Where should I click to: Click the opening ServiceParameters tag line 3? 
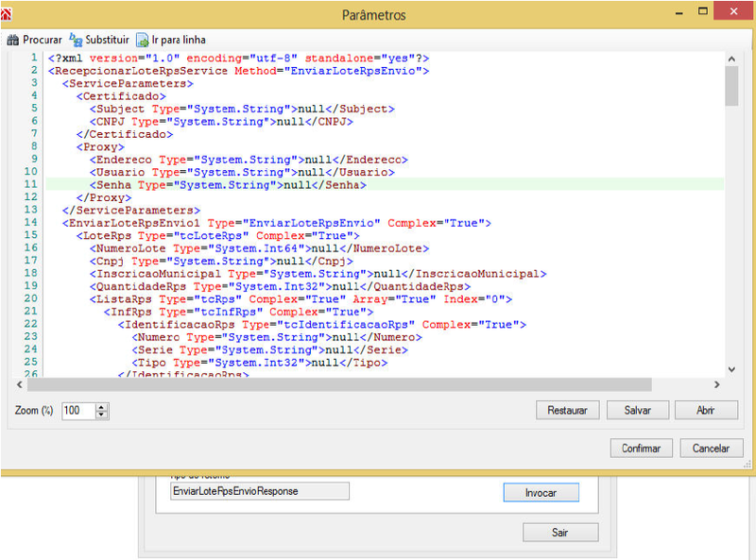tap(128, 83)
